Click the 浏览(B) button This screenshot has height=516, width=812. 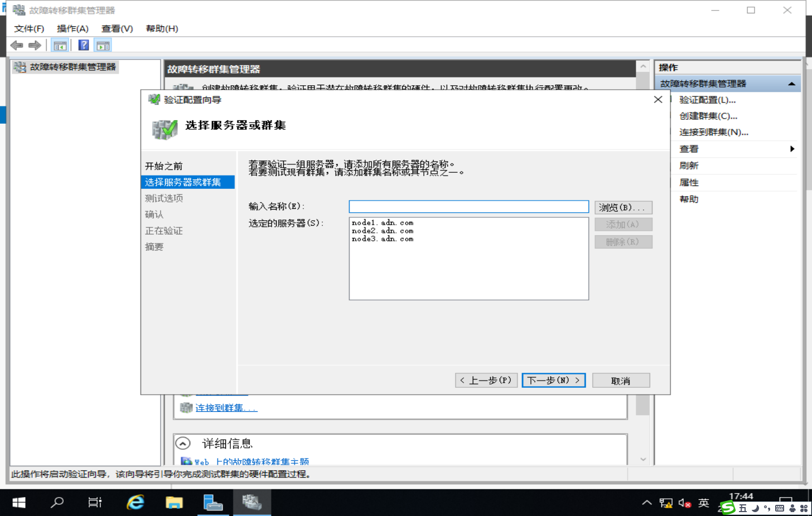pyautogui.click(x=621, y=207)
